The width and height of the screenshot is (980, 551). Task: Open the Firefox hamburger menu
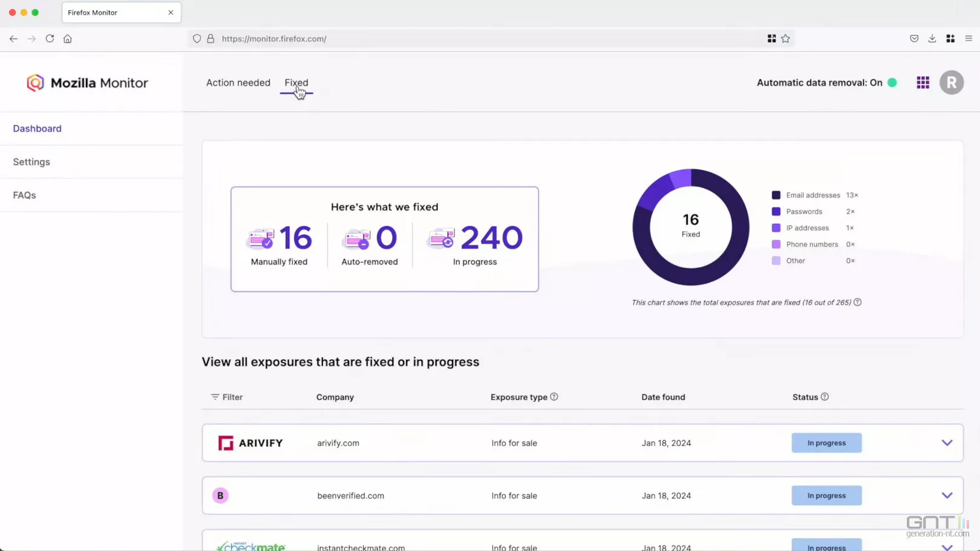click(x=969, y=39)
